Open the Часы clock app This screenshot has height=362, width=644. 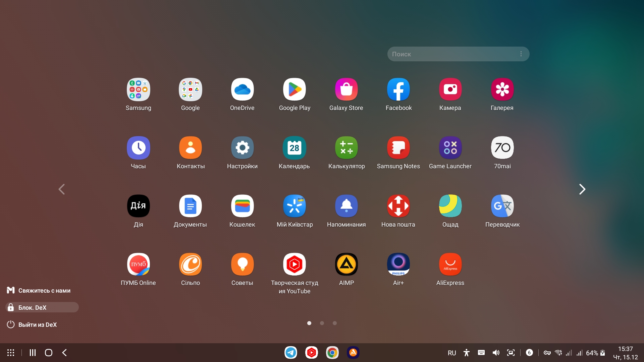pos(138,148)
